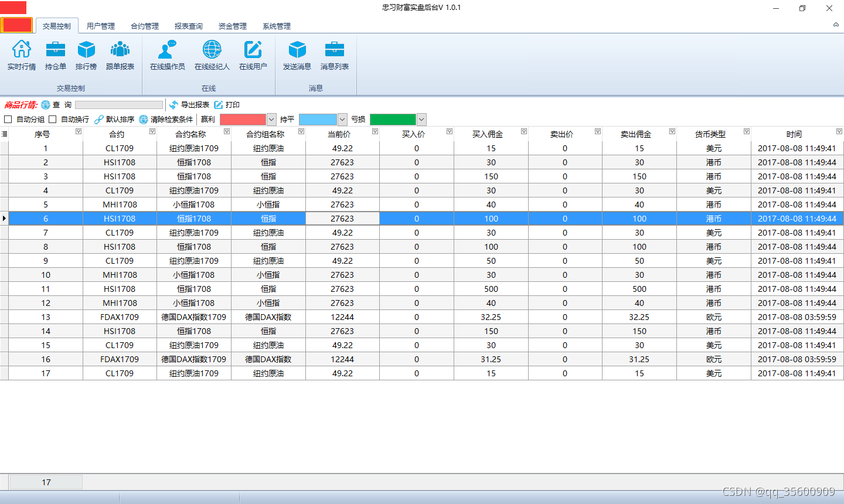Image resolution: width=844 pixels, height=504 pixels.
Task: Switch to the 报表查询 tab
Action: 189,26
